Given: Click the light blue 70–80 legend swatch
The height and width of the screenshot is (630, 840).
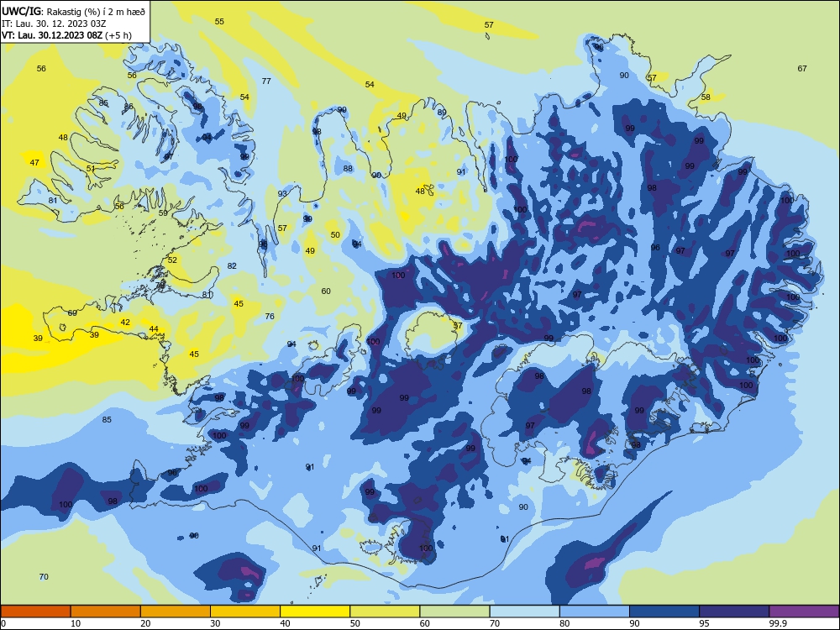Looking at the screenshot, I should (x=524, y=612).
